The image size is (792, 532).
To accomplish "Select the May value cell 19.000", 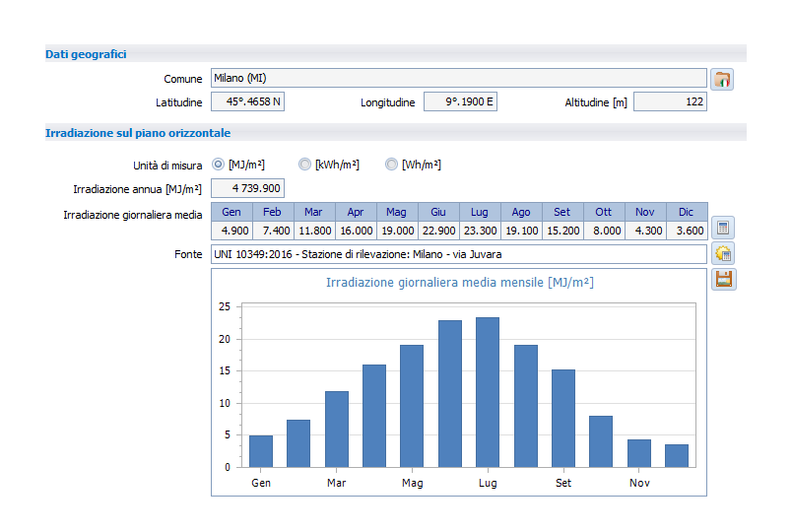I will coord(397,231).
